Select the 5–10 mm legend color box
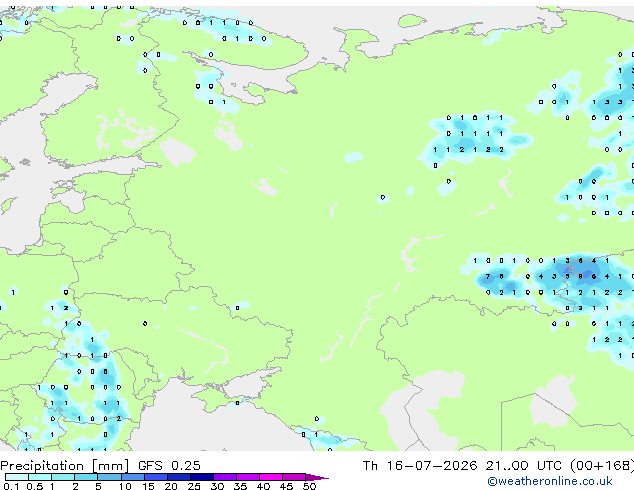 [x=109, y=477]
